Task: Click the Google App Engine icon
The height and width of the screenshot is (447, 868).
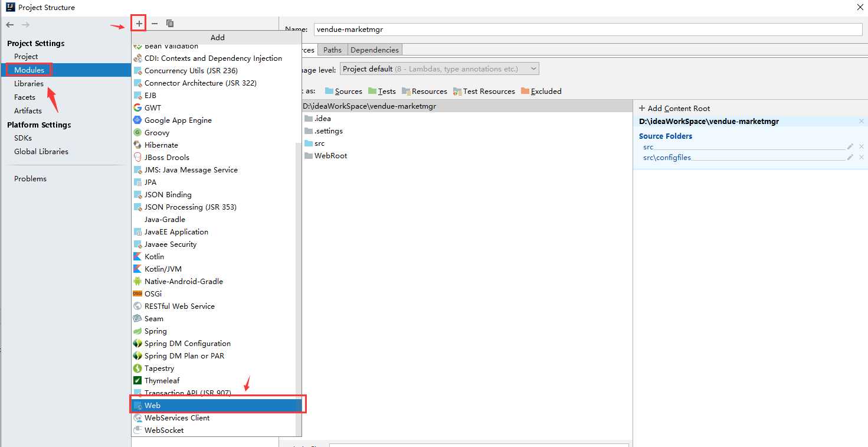Action: pyautogui.click(x=137, y=120)
